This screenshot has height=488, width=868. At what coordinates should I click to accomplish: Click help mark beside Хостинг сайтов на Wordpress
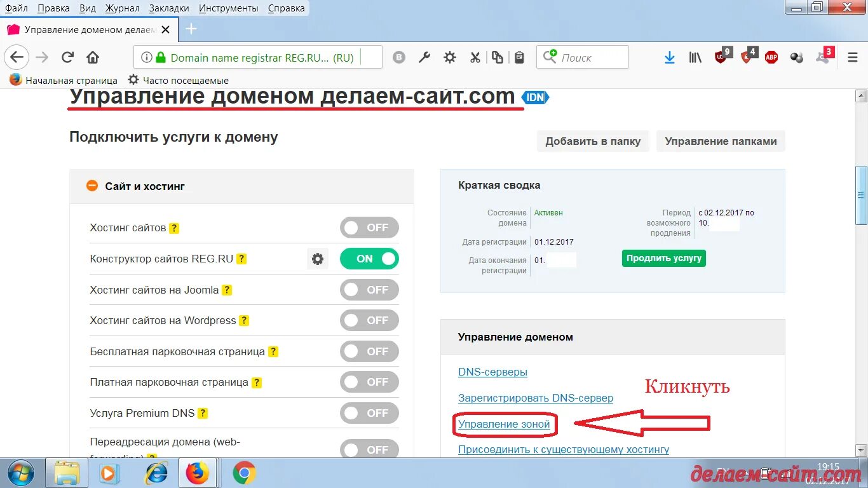click(244, 321)
